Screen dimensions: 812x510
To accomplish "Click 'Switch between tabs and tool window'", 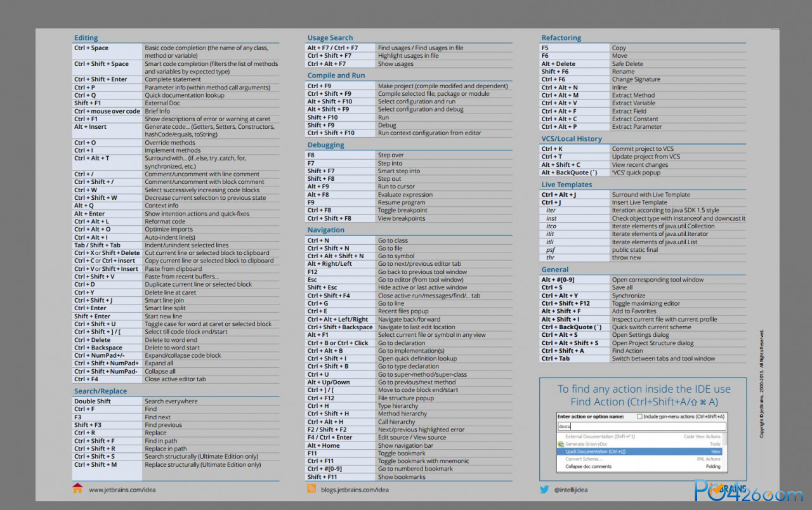I will pyautogui.click(x=664, y=359).
